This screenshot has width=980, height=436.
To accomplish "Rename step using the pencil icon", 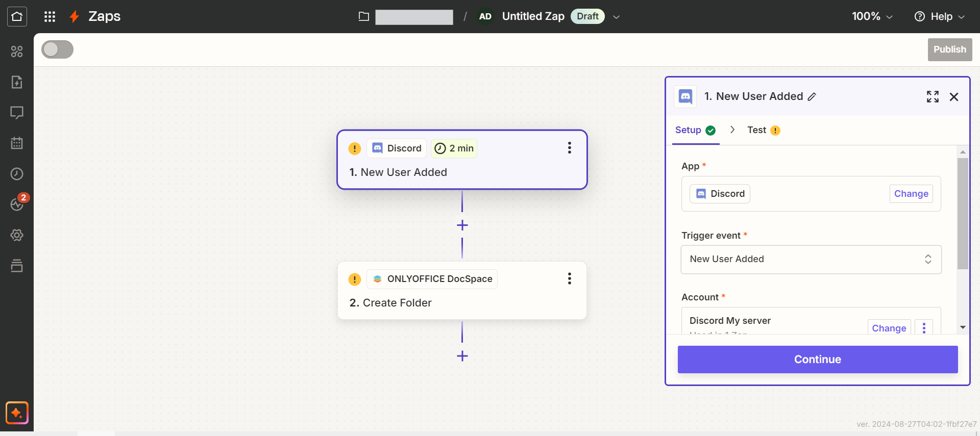I will click(812, 96).
